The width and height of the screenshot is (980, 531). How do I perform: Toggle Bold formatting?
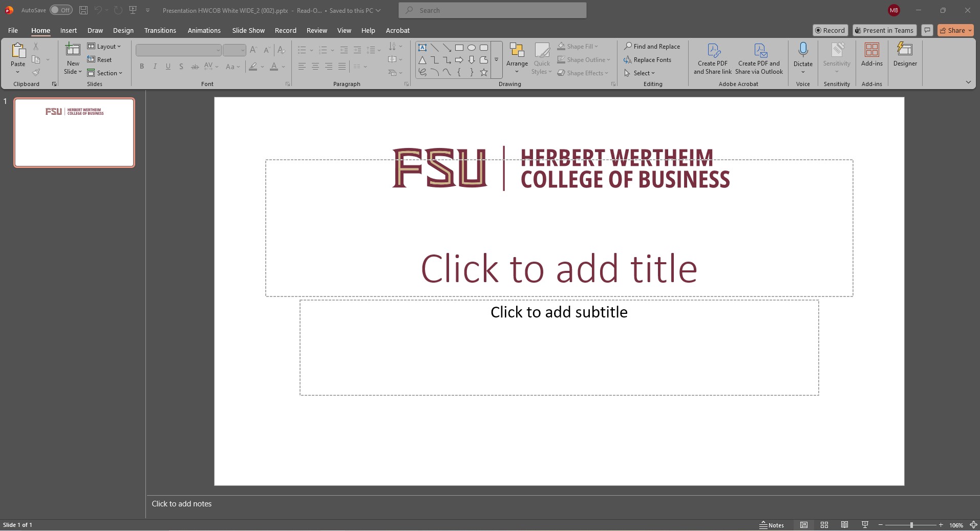click(142, 67)
